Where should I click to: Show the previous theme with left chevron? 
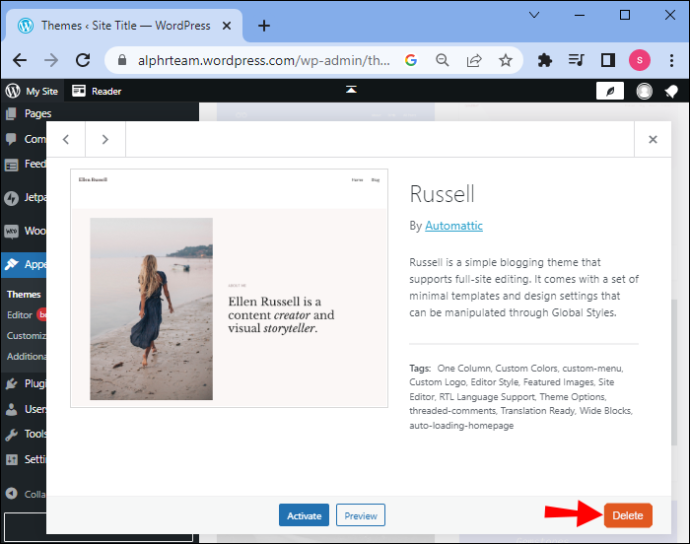66,140
